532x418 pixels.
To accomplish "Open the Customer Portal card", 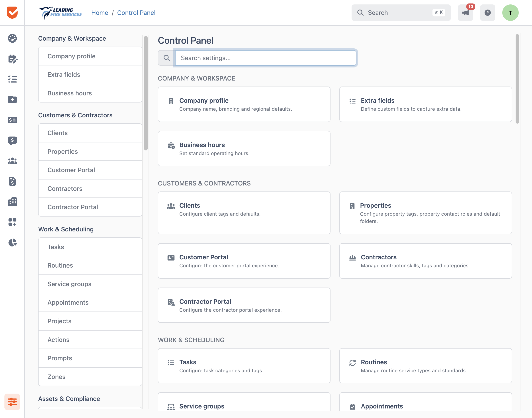I will pos(244,261).
